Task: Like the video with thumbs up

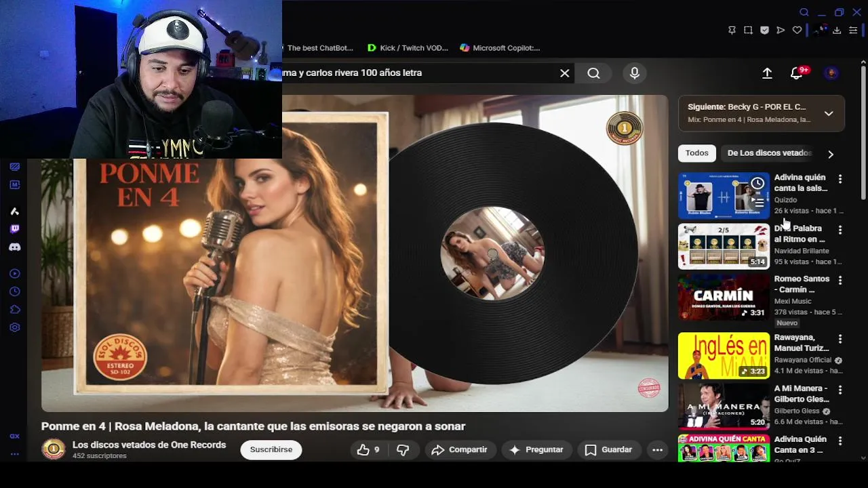Action: pyautogui.click(x=368, y=449)
